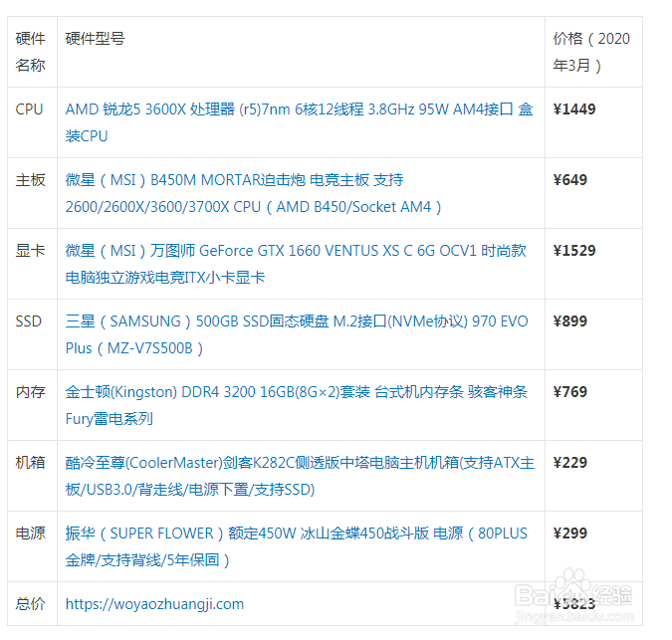Image resolution: width=672 pixels, height=640 pixels.
Task: Select the 硬件名称 header cell
Action: coord(32,52)
